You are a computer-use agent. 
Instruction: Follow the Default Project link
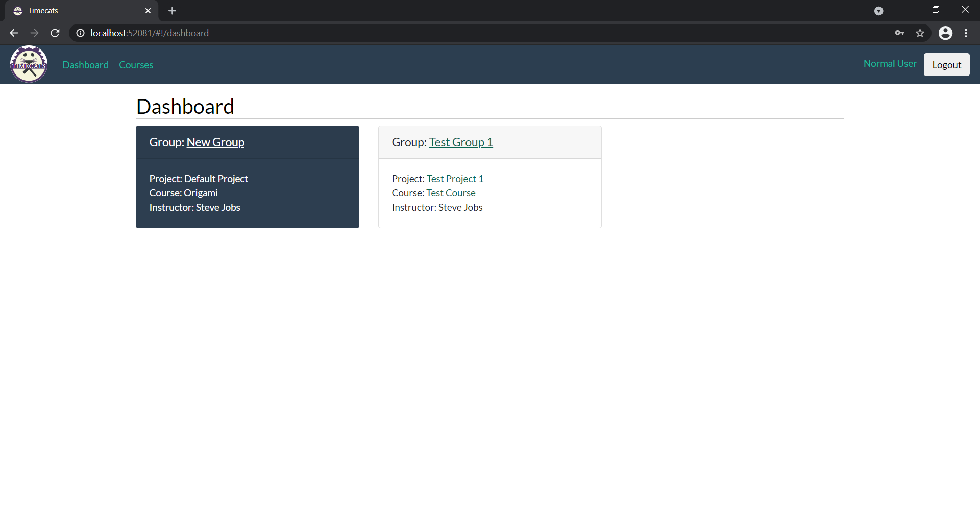[216, 179]
